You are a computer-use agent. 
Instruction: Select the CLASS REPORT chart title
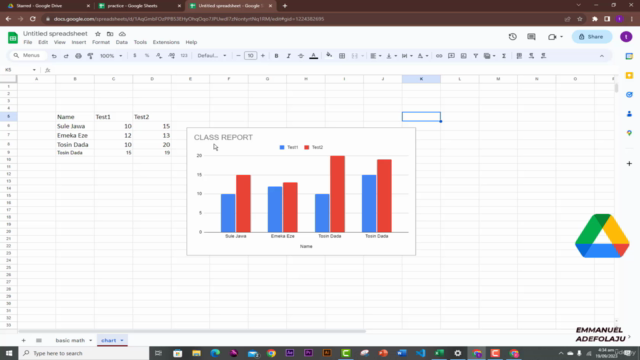tap(223, 137)
